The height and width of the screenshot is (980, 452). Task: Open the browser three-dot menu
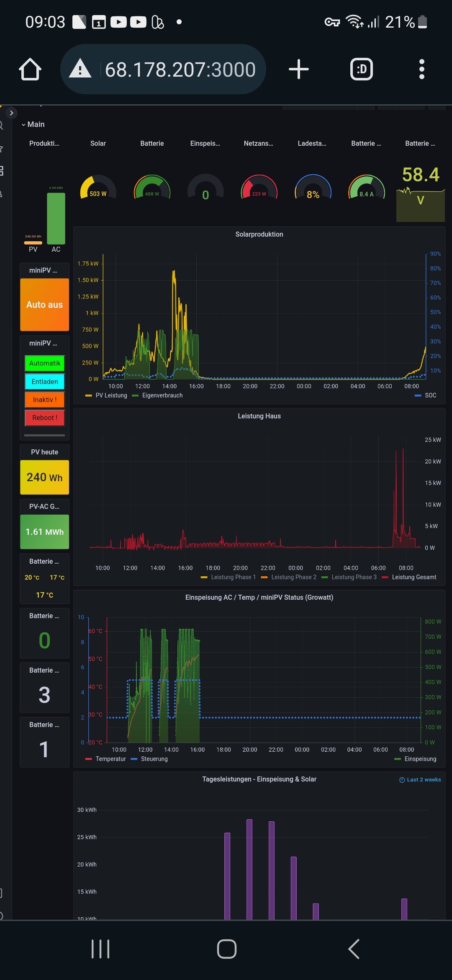(421, 69)
